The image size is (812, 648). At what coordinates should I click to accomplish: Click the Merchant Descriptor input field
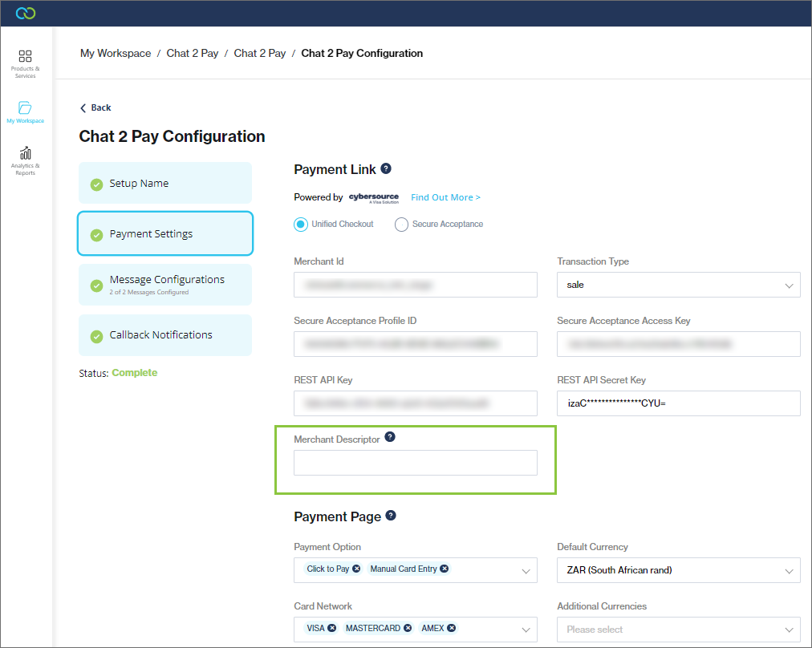pos(415,463)
